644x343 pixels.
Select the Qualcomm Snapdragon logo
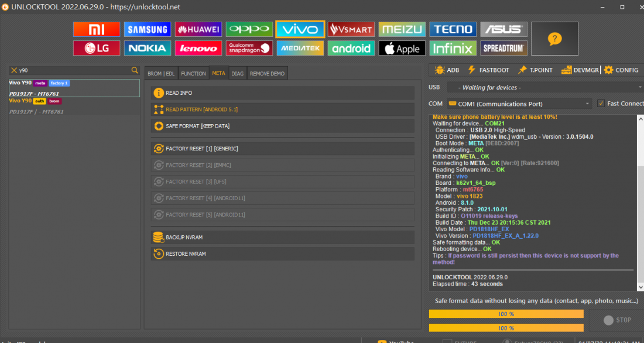249,48
